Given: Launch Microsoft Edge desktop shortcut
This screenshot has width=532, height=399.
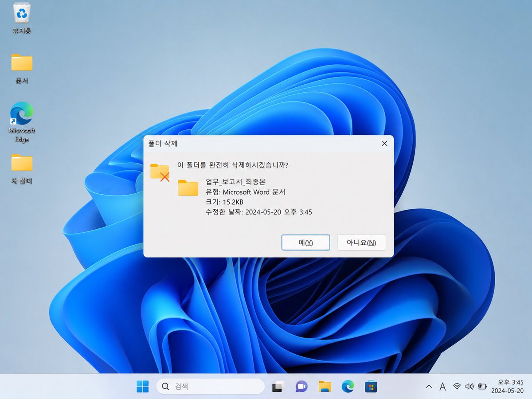Looking at the screenshot, I should pos(22,122).
